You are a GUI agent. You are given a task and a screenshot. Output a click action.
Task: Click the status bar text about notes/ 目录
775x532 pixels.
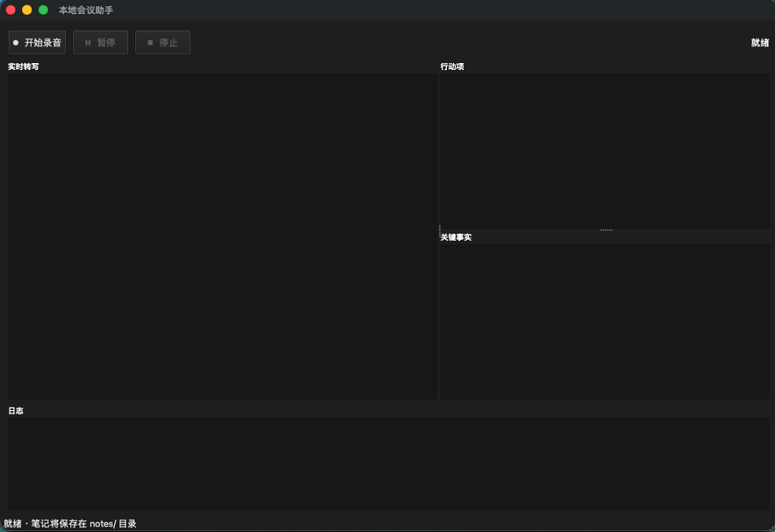(70, 523)
